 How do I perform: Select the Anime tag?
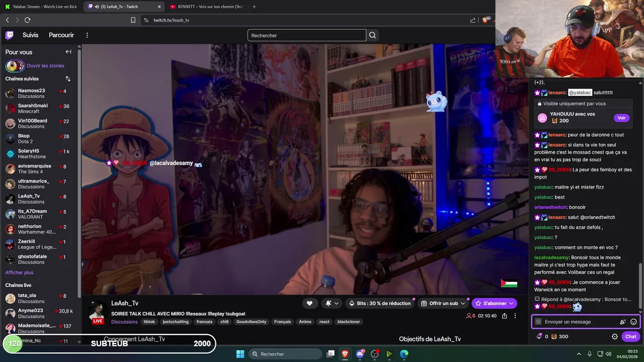[x=305, y=322]
